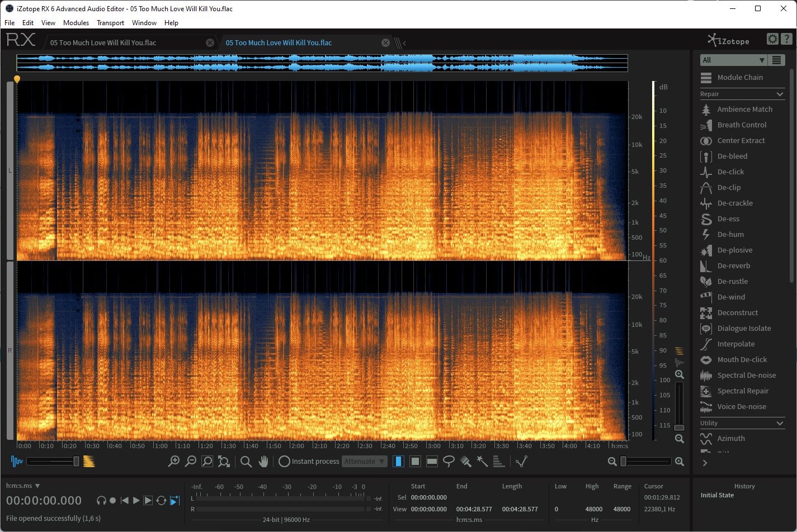Select the Time selection tool
Viewport: 797px width, 532px height.
tap(398, 461)
